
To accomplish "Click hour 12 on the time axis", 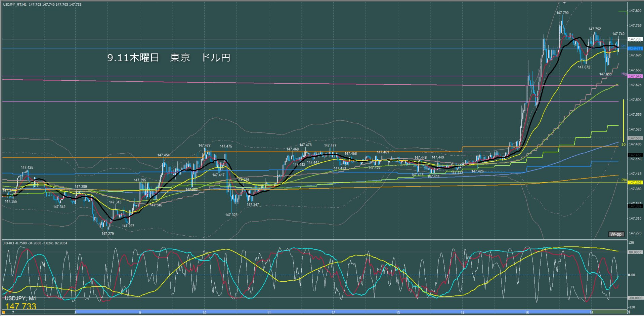I will (333, 313).
